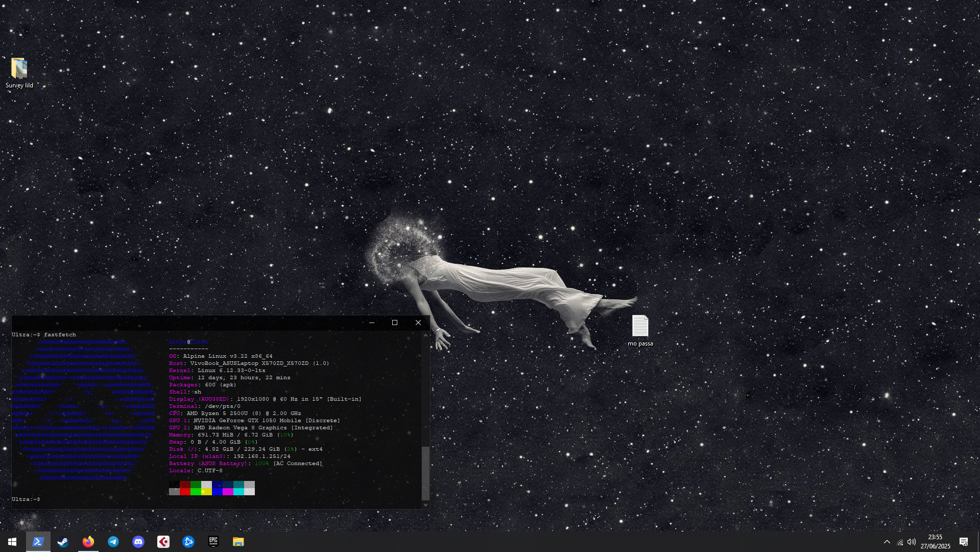Open Steam from the taskbar
Viewport: 980px width, 552px height.
click(63, 542)
